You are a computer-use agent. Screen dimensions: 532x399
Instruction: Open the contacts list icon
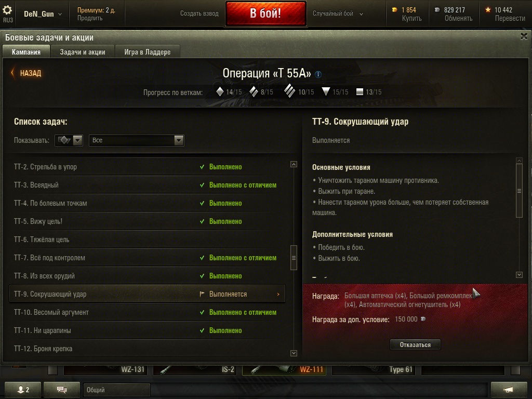(23, 390)
